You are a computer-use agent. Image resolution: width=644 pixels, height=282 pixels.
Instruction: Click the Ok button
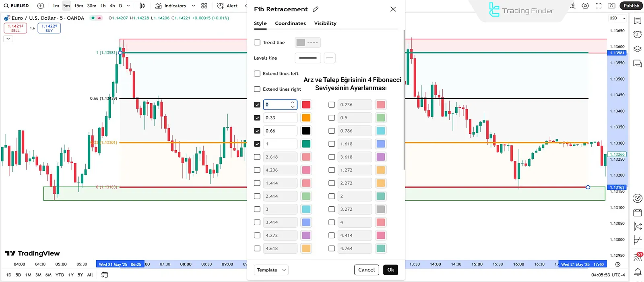click(390, 270)
